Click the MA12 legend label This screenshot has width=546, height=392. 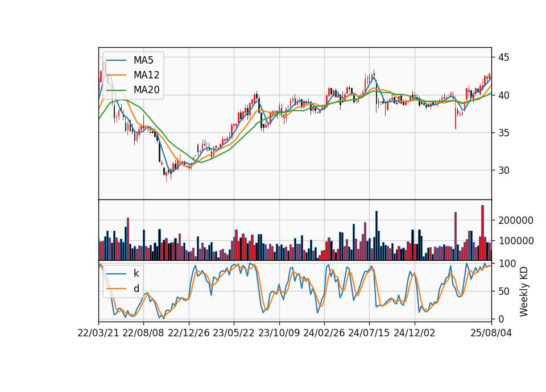pos(146,75)
